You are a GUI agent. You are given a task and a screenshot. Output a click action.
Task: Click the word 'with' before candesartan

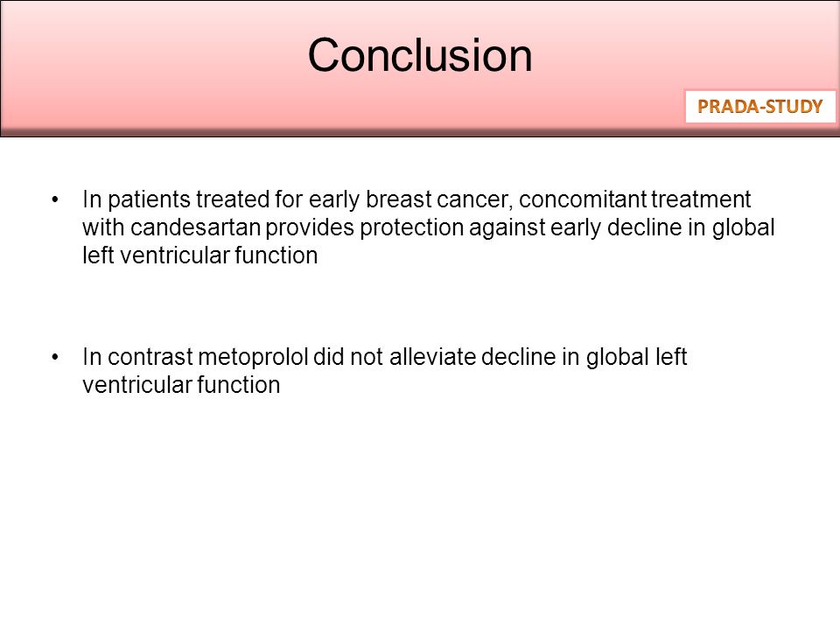tap(103, 227)
